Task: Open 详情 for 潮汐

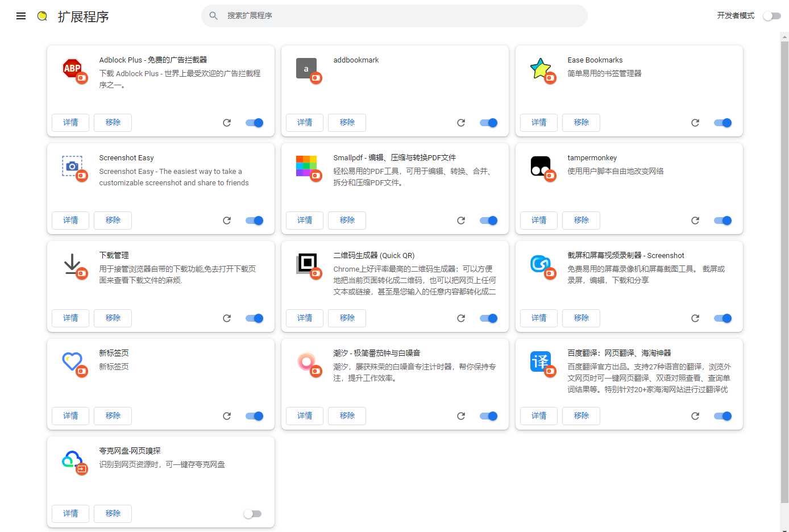Action: click(x=305, y=416)
